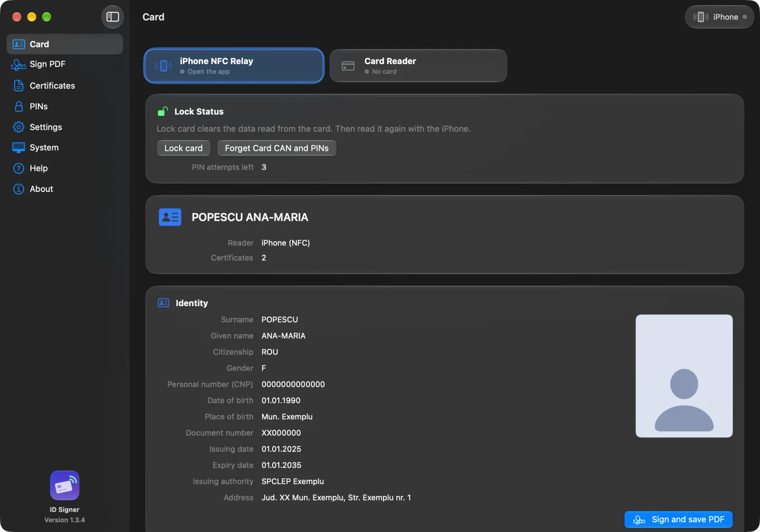Click the citizenship value ROU

(270, 352)
